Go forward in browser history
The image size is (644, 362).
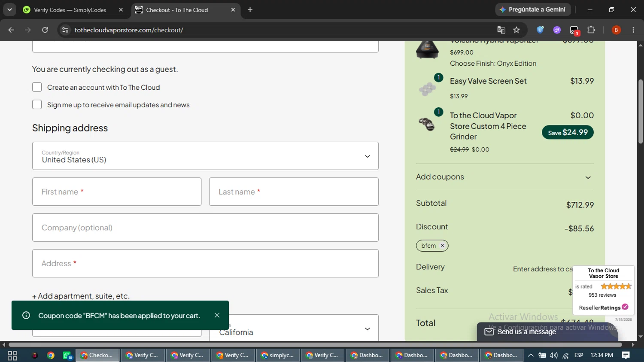click(x=28, y=30)
